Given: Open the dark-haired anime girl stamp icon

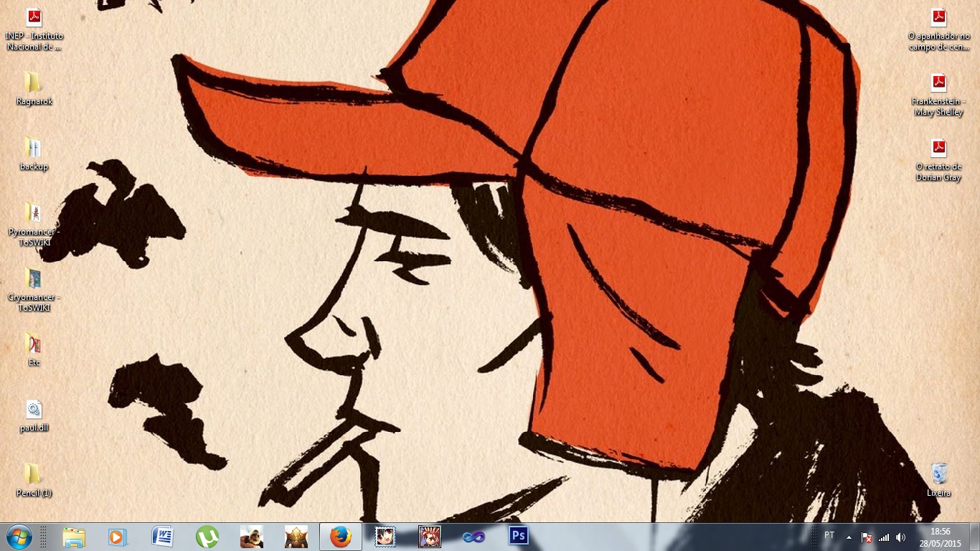Looking at the screenshot, I should click(x=385, y=537).
